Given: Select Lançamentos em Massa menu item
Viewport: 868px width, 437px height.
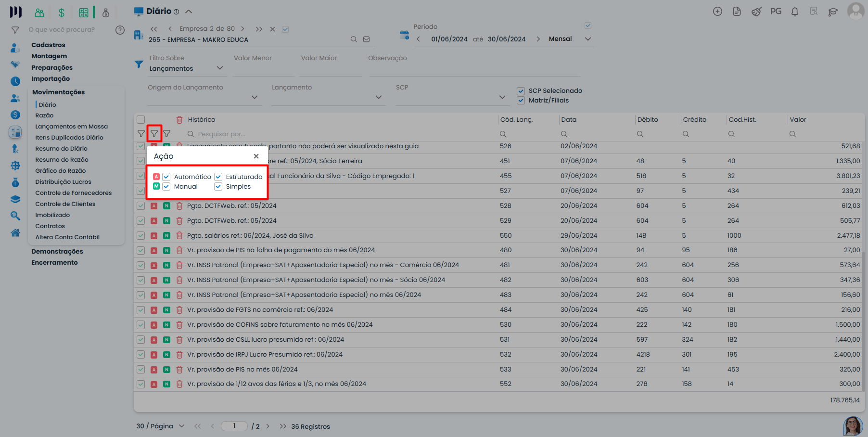Looking at the screenshot, I should click(71, 127).
